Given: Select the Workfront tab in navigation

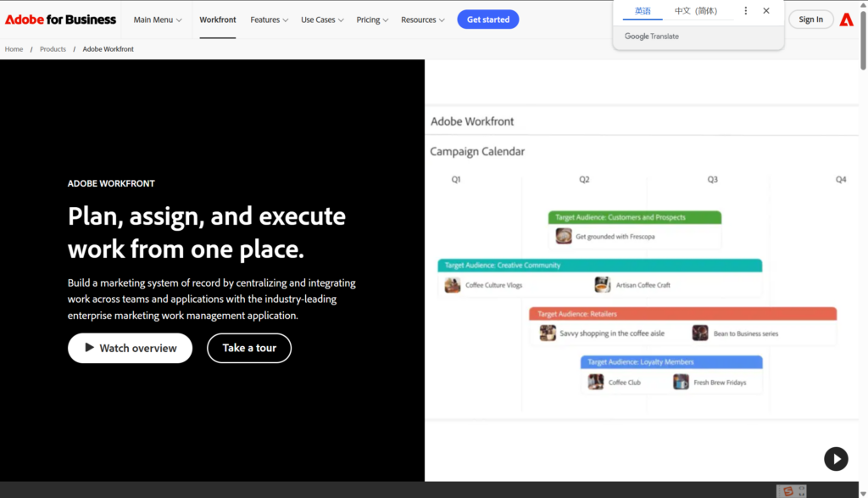Looking at the screenshot, I should click(218, 20).
